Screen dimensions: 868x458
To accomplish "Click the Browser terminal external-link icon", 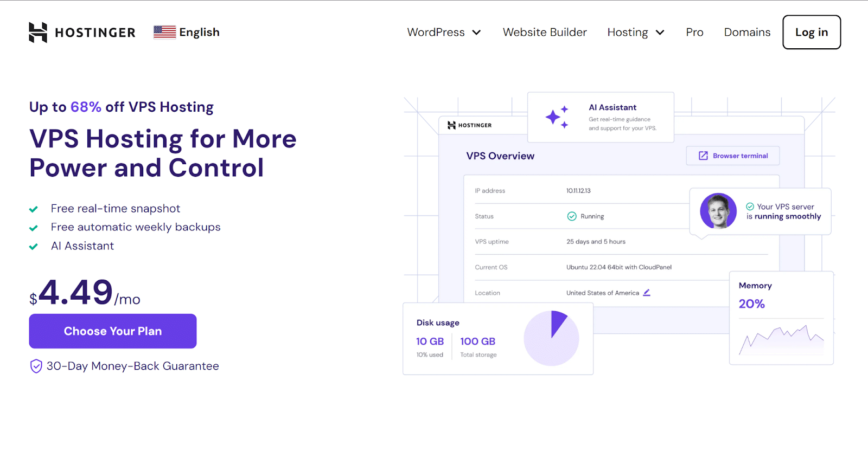I will pyautogui.click(x=703, y=156).
